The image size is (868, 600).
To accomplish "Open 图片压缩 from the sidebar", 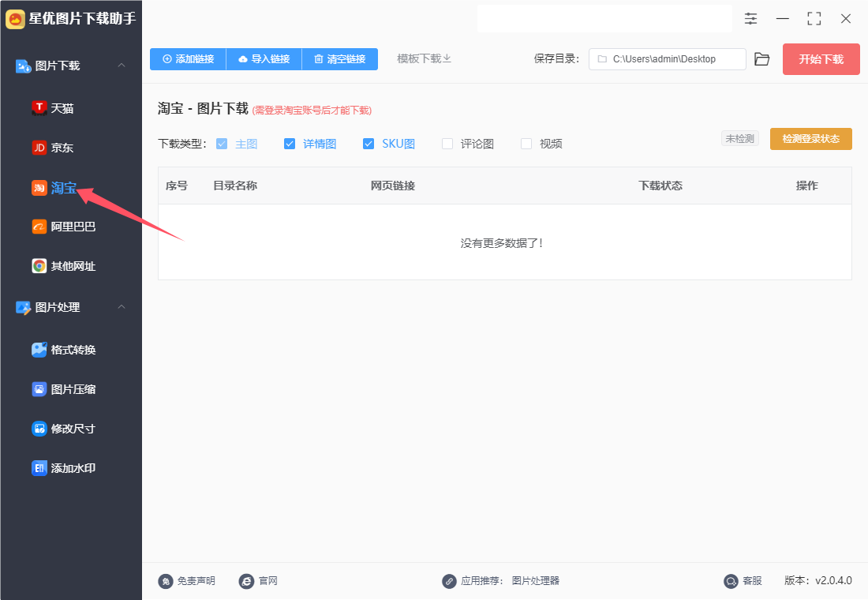I will click(73, 389).
